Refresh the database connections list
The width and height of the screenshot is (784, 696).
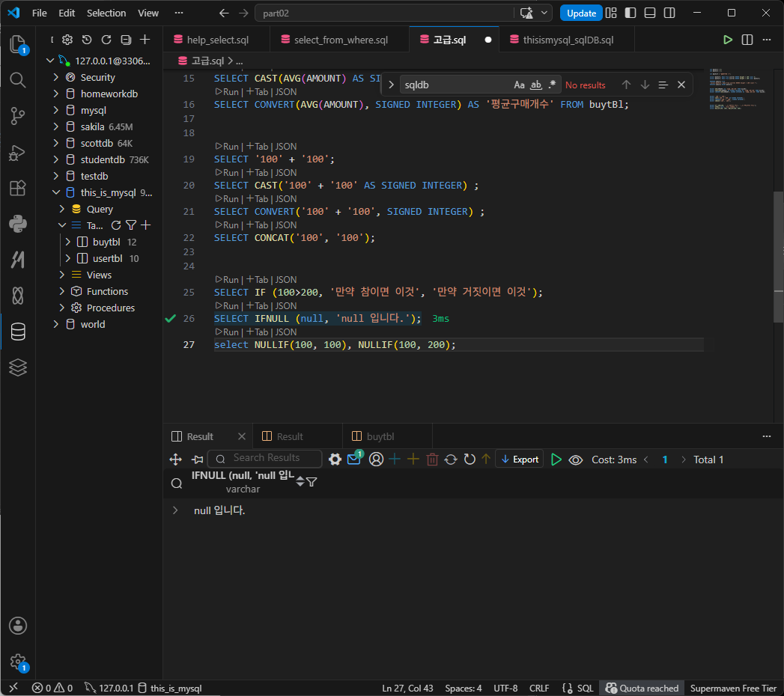click(x=106, y=40)
